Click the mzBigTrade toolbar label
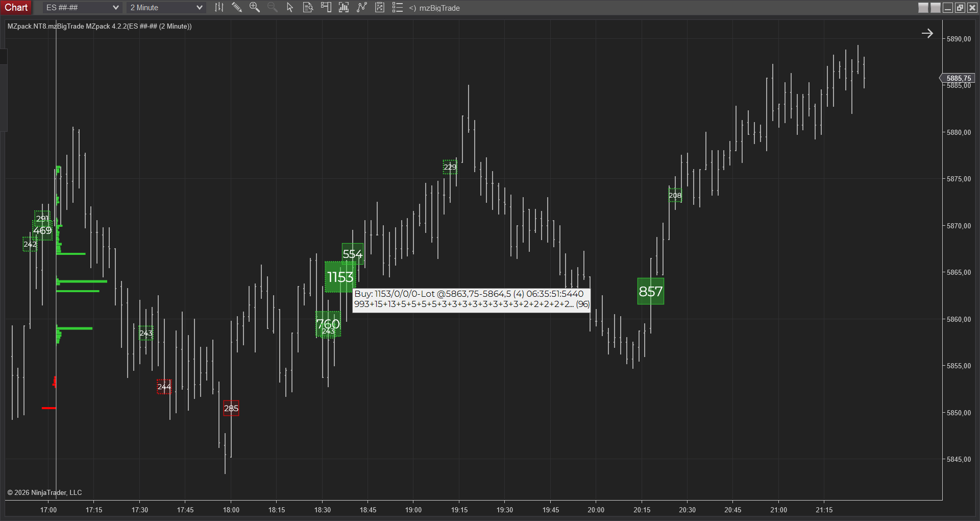 pos(439,8)
